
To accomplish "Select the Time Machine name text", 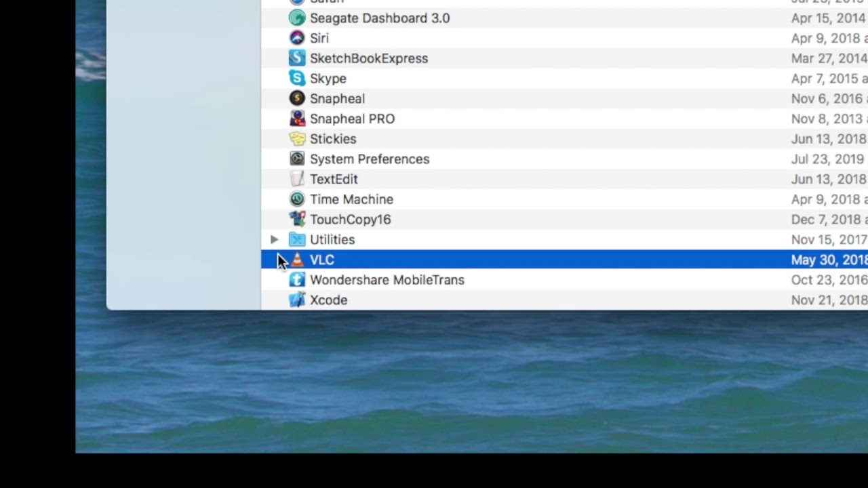I will tap(351, 199).
